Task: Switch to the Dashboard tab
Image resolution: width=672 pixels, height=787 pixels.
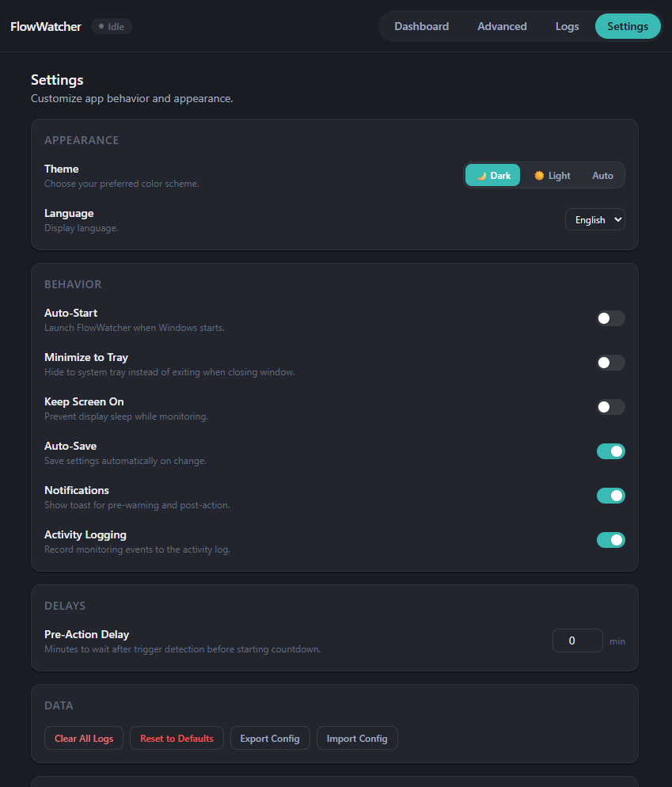Action: 421,25
